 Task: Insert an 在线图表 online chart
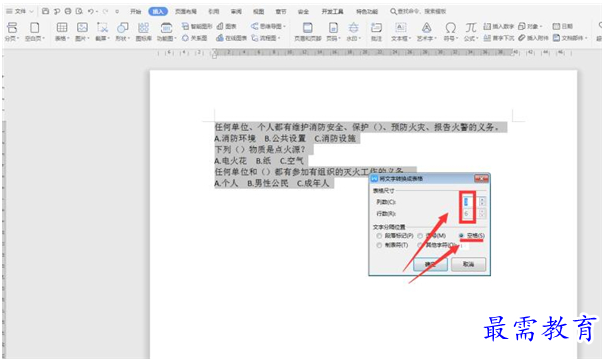232,38
